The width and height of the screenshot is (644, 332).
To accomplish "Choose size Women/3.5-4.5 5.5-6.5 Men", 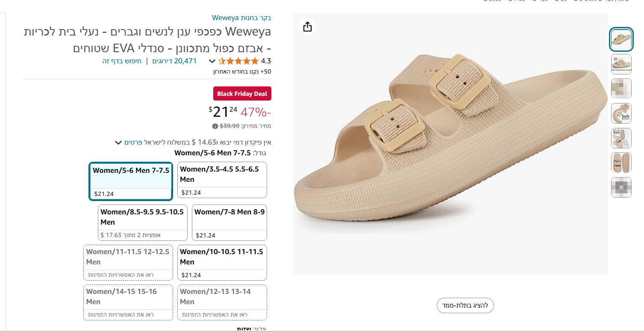I will [222, 180].
